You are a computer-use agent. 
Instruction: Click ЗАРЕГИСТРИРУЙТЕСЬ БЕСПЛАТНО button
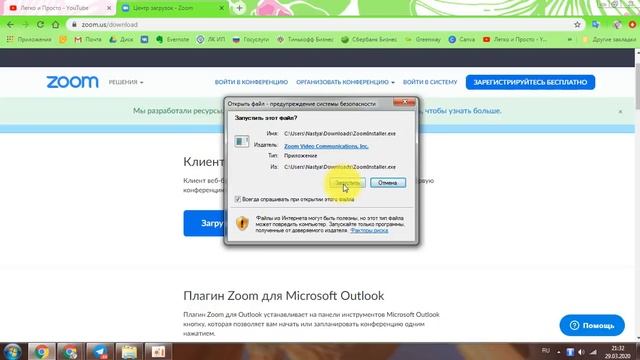530,82
